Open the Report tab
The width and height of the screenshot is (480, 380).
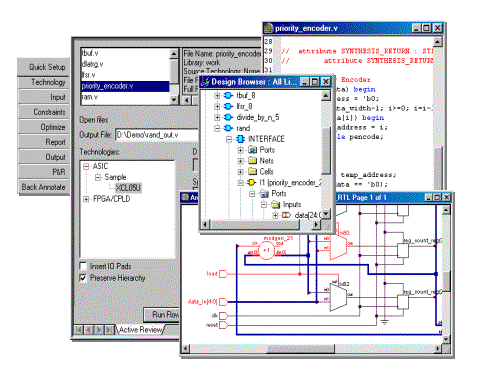[x=44, y=142]
